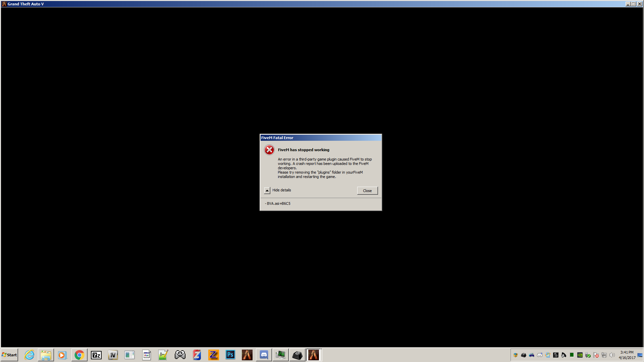Launch Internet Explorer from taskbar
Viewport: 644px width, 362px height.
pyautogui.click(x=29, y=355)
